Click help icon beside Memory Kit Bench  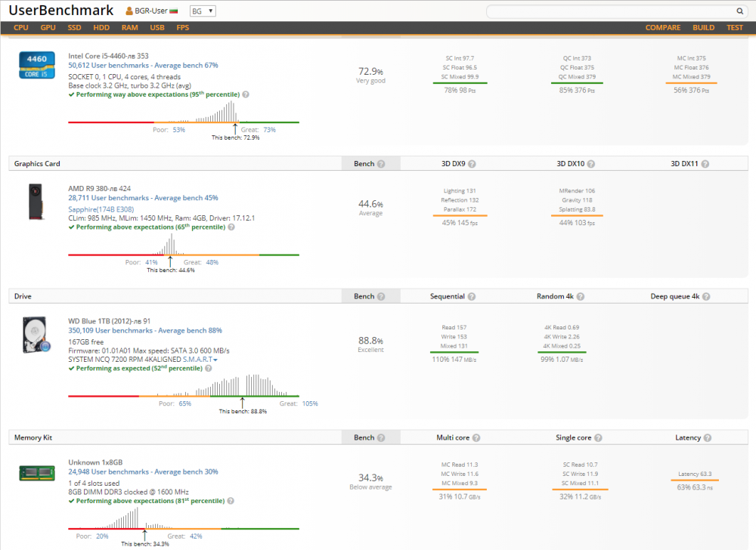pos(381,437)
